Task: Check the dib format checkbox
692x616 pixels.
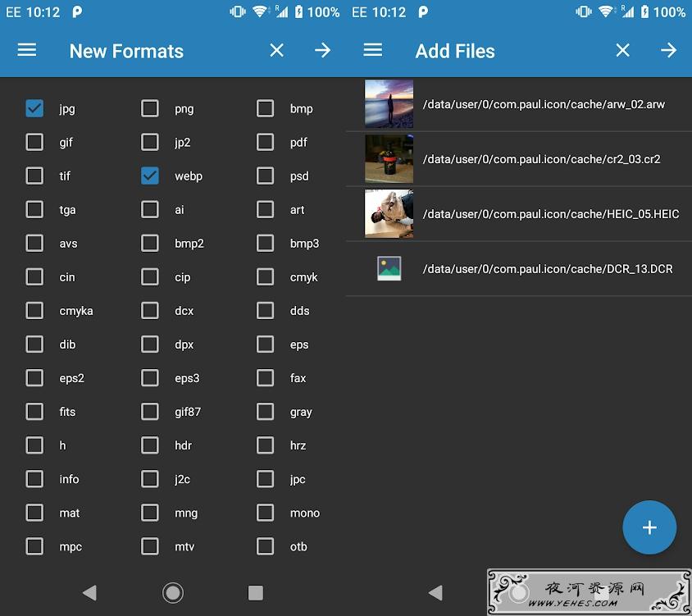Action: 34,344
